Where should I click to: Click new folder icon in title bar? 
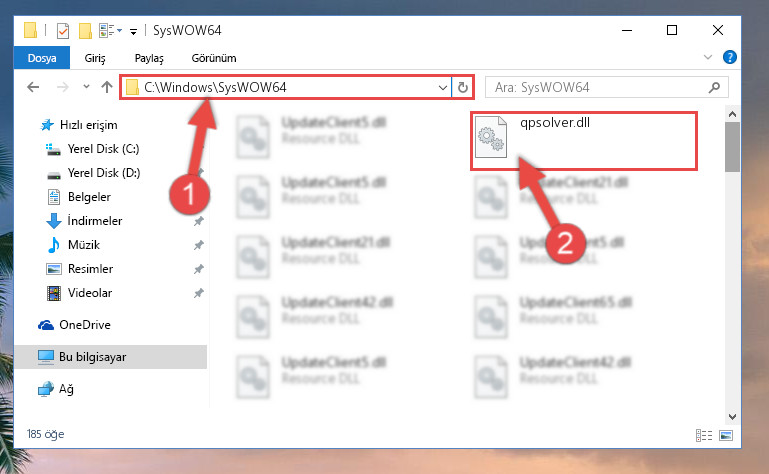point(85,31)
